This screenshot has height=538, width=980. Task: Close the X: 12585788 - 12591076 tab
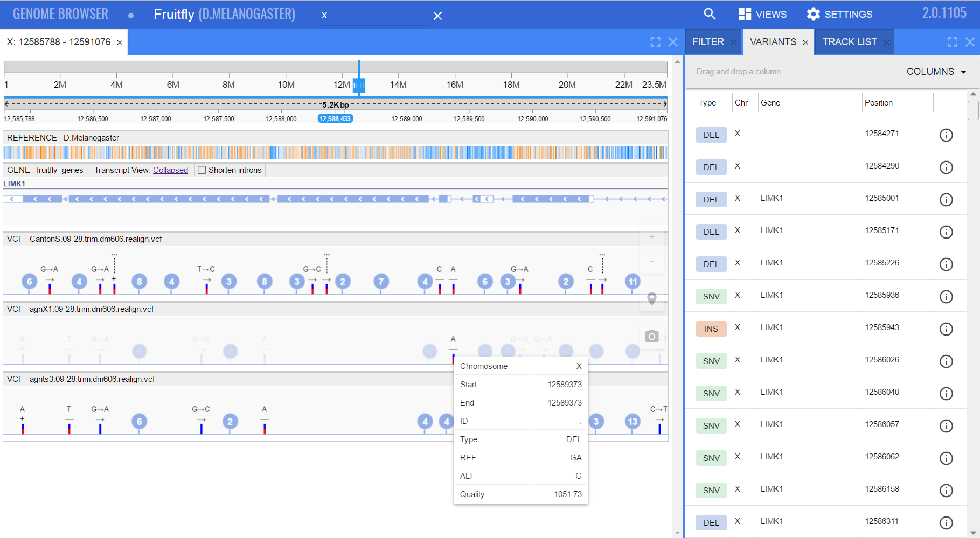click(120, 43)
